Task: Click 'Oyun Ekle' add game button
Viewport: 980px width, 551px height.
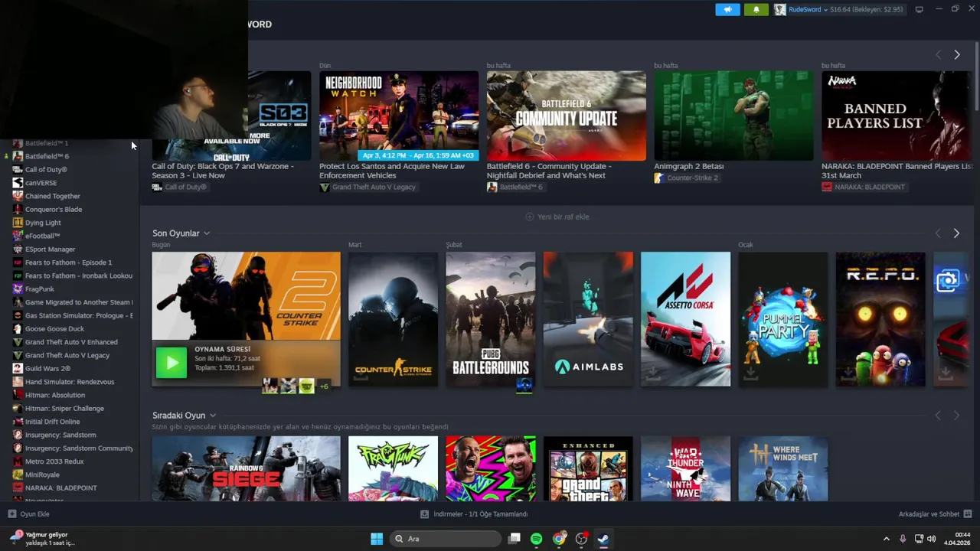Action: 28,514
